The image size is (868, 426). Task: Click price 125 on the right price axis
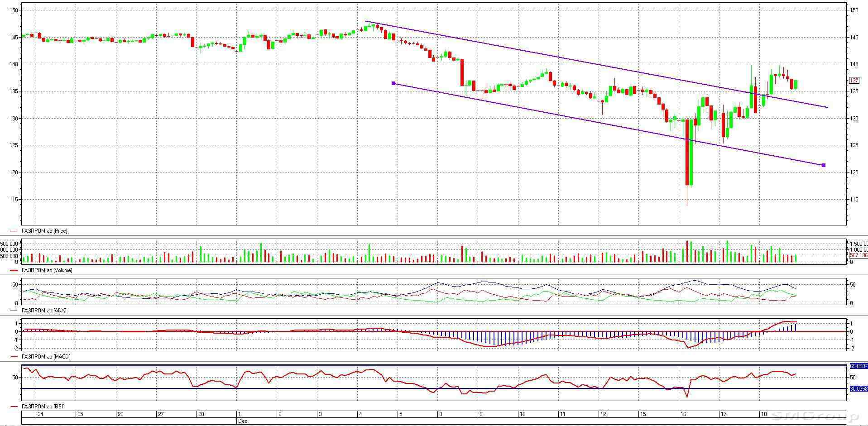(x=854, y=146)
